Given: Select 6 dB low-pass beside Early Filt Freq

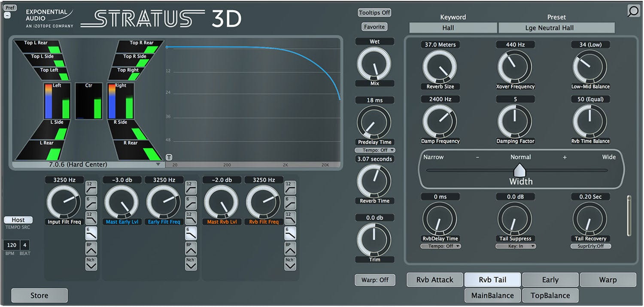Looking at the screenshot, I should (191, 233).
